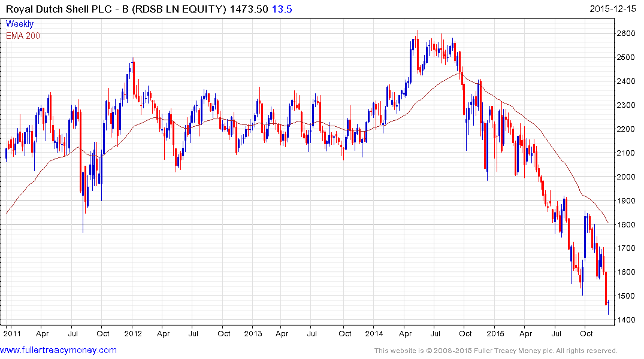
Task: Click the 2600 price axis label
Action: 626,34
